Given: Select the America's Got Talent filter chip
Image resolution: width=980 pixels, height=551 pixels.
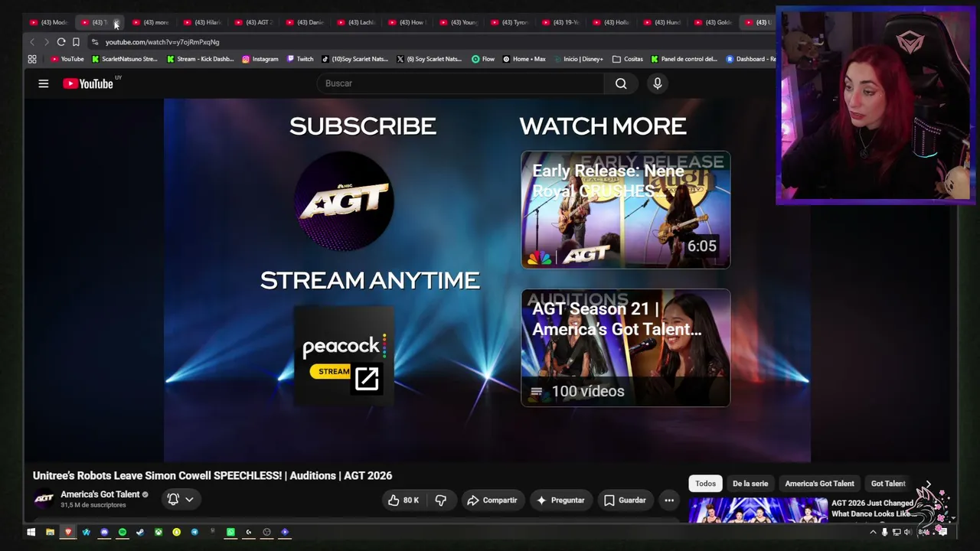Looking at the screenshot, I should tap(819, 484).
